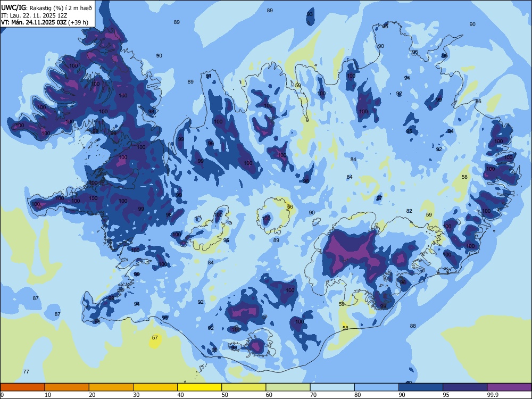This screenshot has height=399, width=532.
Task: Click the '86' value near east coast
Action: tap(478, 102)
